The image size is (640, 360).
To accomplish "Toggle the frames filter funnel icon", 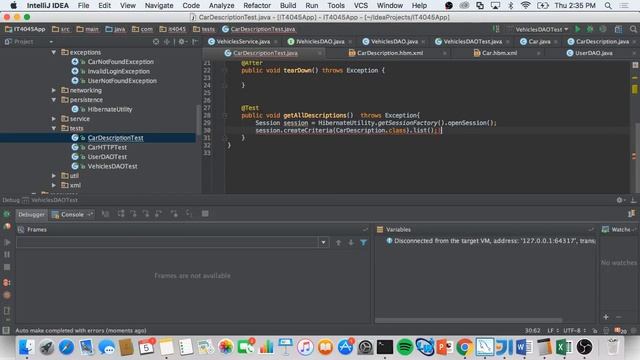I will point(363,242).
